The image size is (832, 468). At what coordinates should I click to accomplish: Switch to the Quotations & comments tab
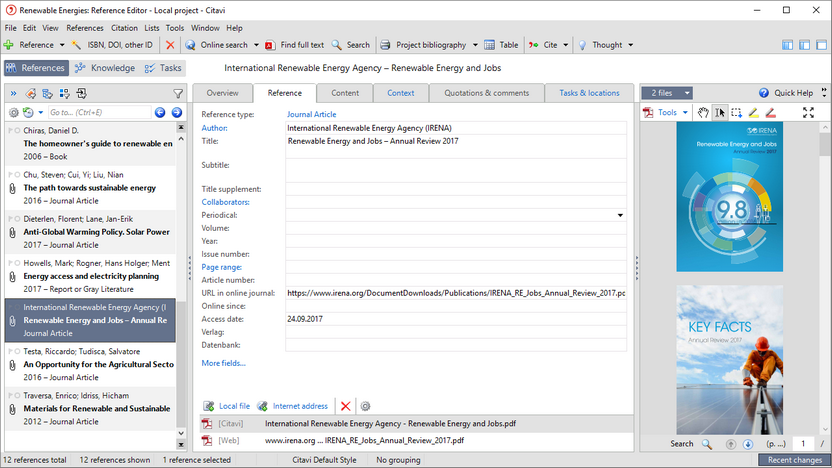tap(487, 93)
